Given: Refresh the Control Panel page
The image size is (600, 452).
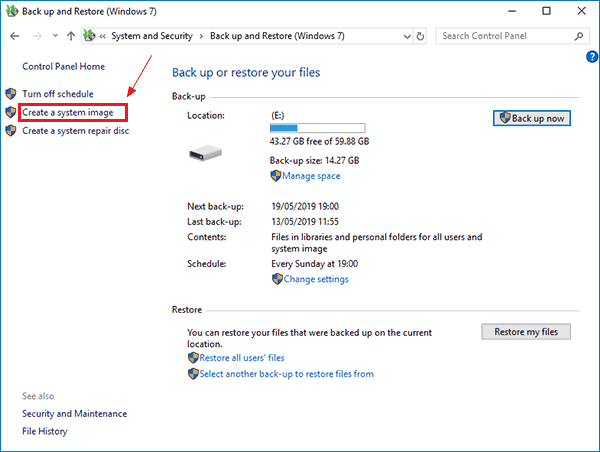Looking at the screenshot, I should point(420,36).
